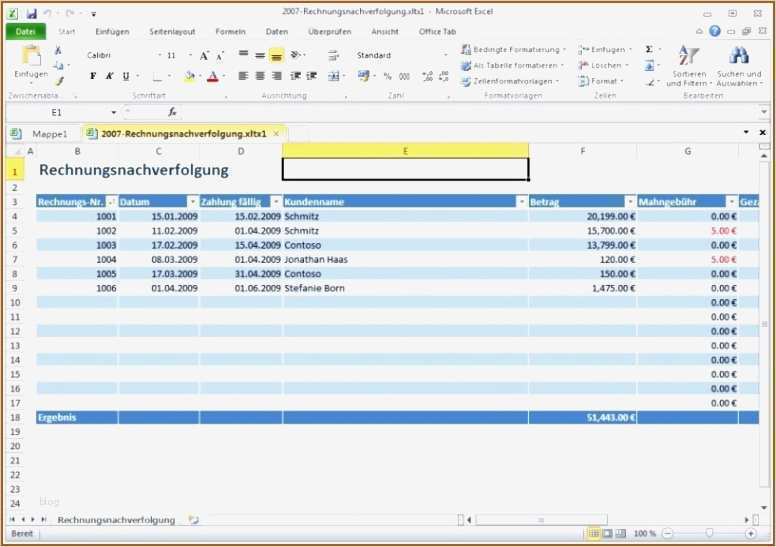Open Datum column filter dropdown
The image size is (776, 547).
pyautogui.click(x=193, y=202)
